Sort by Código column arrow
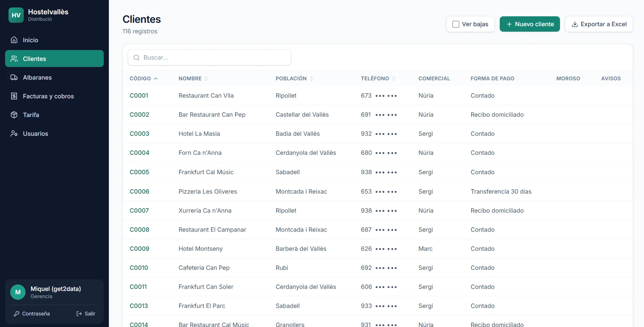 [155, 79]
